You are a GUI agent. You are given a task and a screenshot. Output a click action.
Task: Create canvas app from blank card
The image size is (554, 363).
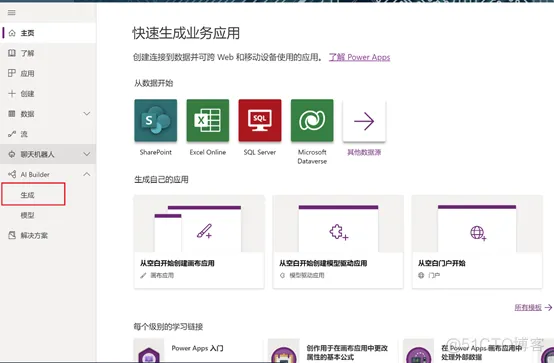(199, 241)
